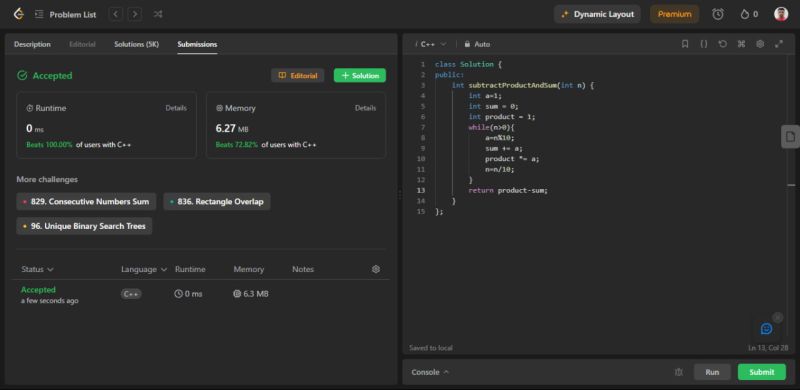Go to previous problem arrow
This screenshot has height=390, width=800.
(x=116, y=14)
